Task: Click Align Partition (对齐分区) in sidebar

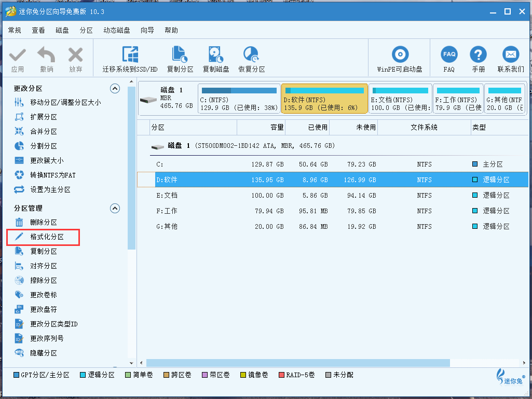Action: coord(36,266)
